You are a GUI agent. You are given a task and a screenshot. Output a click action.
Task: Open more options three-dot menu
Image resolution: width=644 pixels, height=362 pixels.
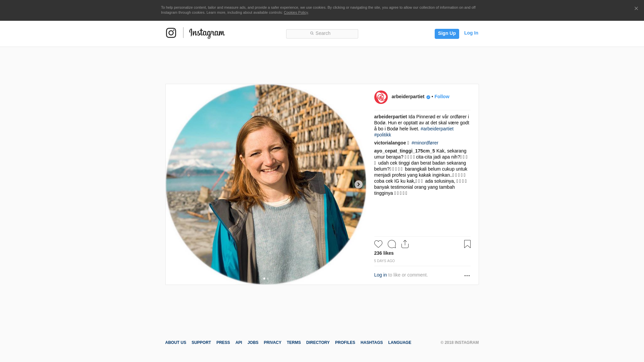(467, 276)
